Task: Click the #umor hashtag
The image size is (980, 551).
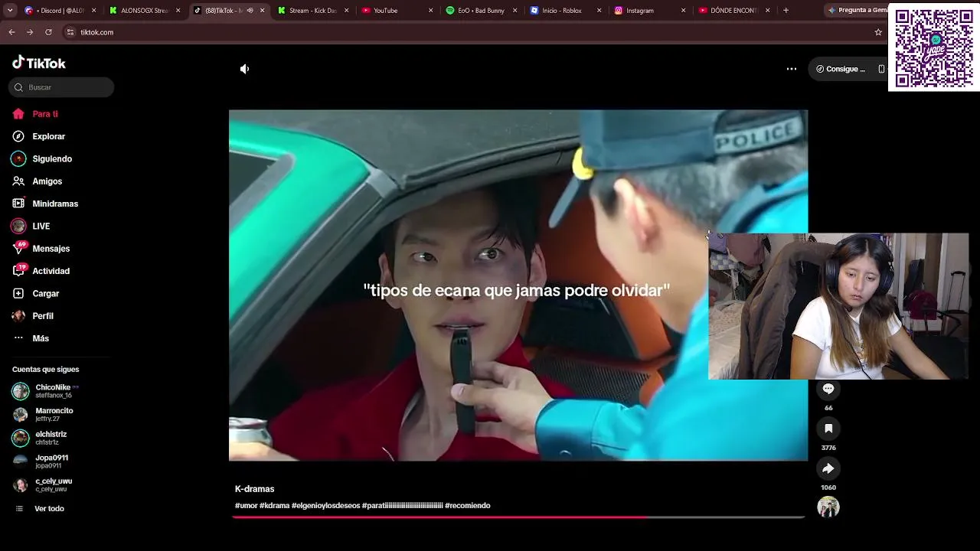Action: point(247,506)
